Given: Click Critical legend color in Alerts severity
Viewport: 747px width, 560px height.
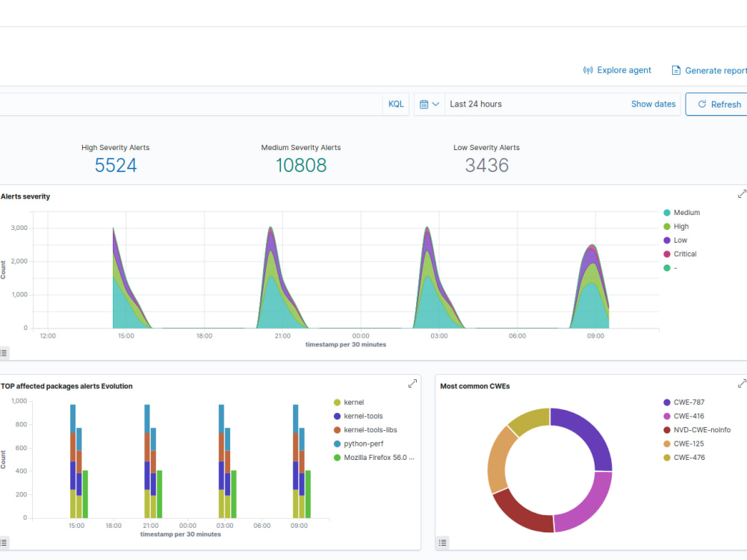Looking at the screenshot, I should (667, 254).
